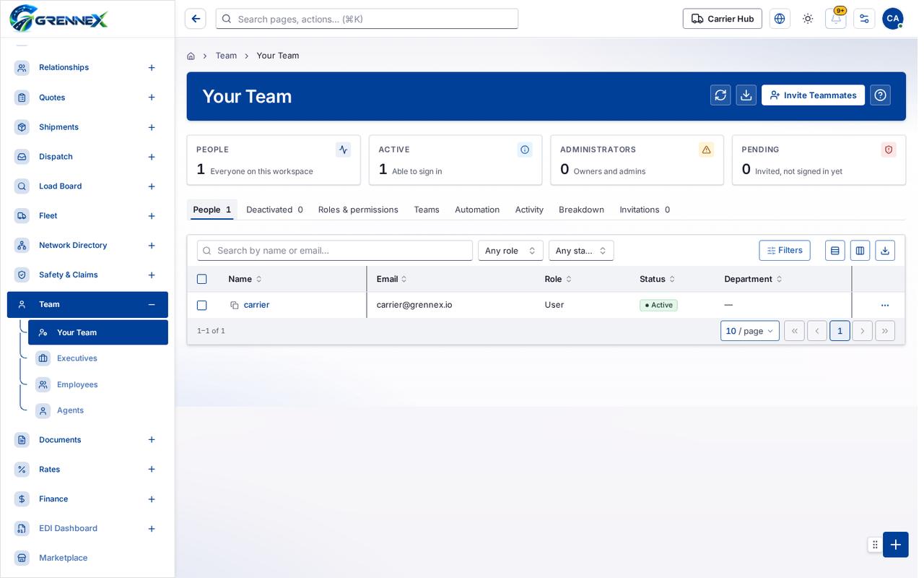Open the help question mark icon
This screenshot has width=924, height=578.
click(x=880, y=95)
